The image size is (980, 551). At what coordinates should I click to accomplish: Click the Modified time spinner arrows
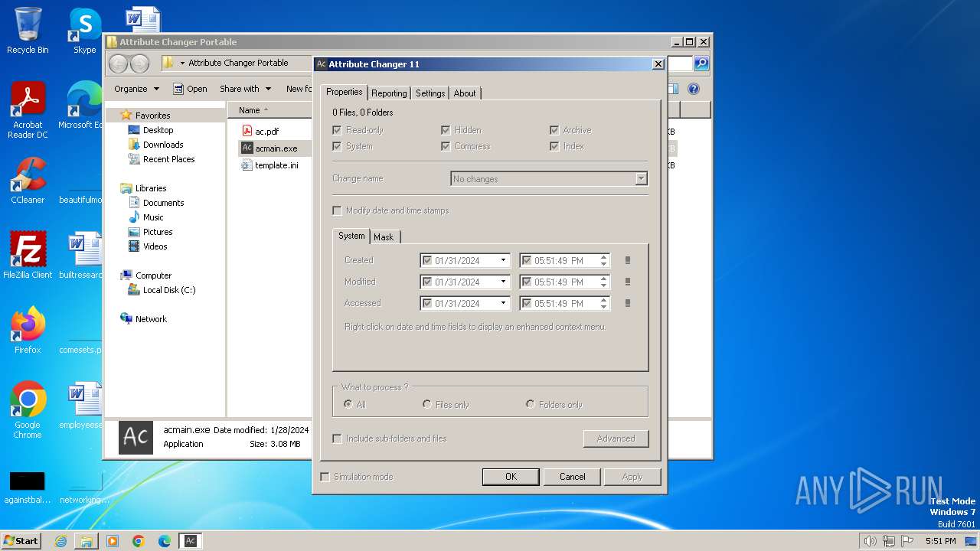click(603, 282)
